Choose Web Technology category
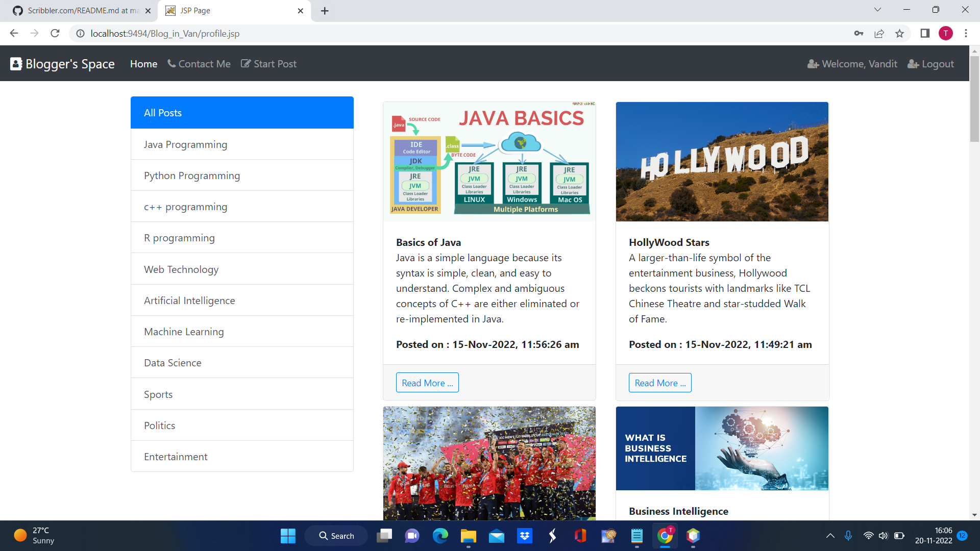Screen dimensions: 980x551 pos(242,269)
